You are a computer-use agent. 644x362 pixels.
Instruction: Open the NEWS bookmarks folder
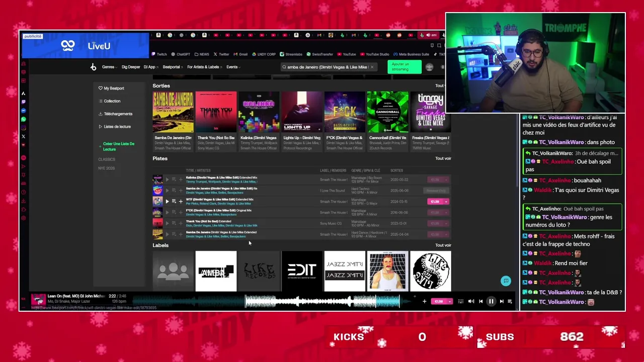point(202,54)
